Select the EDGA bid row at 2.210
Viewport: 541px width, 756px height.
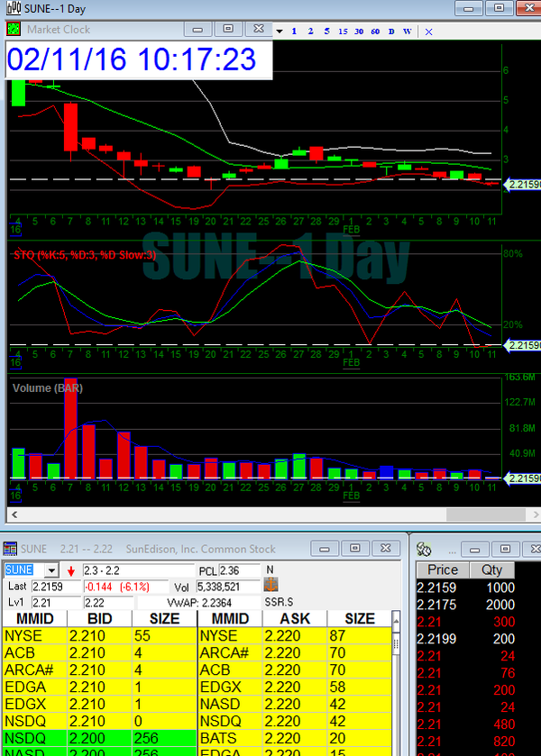click(x=99, y=687)
